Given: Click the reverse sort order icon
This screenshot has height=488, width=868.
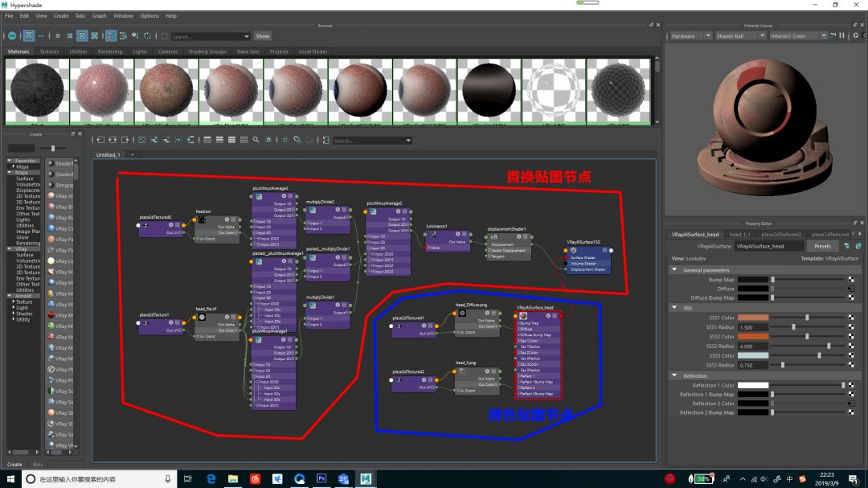Looking at the screenshot, I should click(x=147, y=36).
